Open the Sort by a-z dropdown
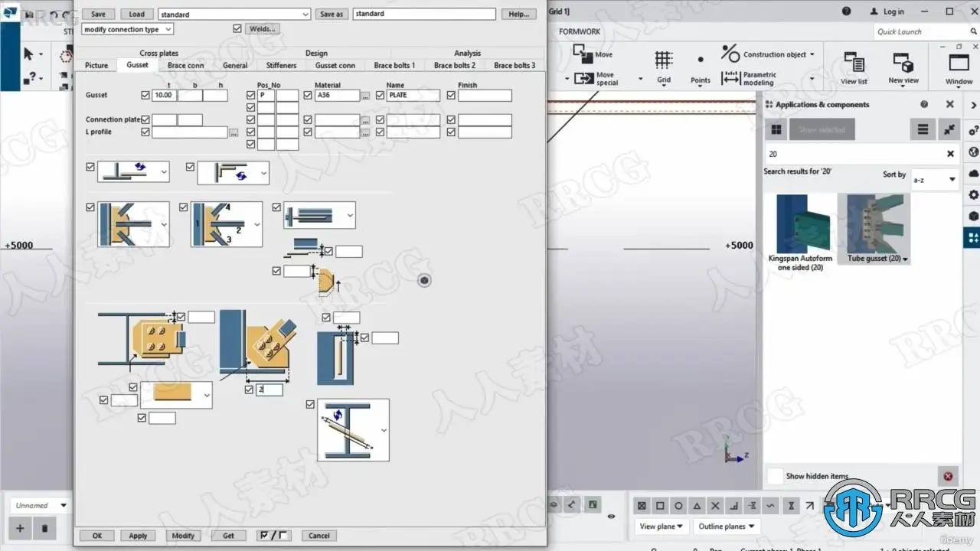Image resolution: width=980 pixels, height=551 pixels. click(935, 179)
